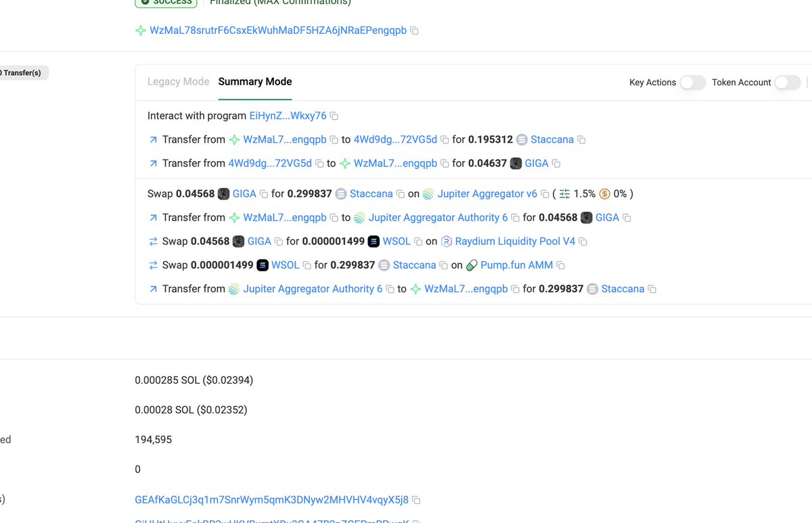Open WSOL token in Raydium swap row
Image resolution: width=812 pixels, height=523 pixels.
(397, 241)
